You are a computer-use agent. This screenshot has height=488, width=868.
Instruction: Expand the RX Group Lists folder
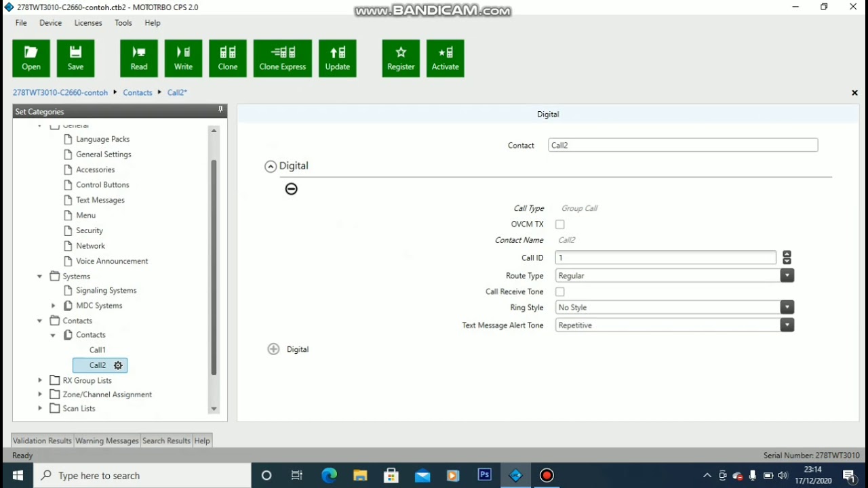39,380
